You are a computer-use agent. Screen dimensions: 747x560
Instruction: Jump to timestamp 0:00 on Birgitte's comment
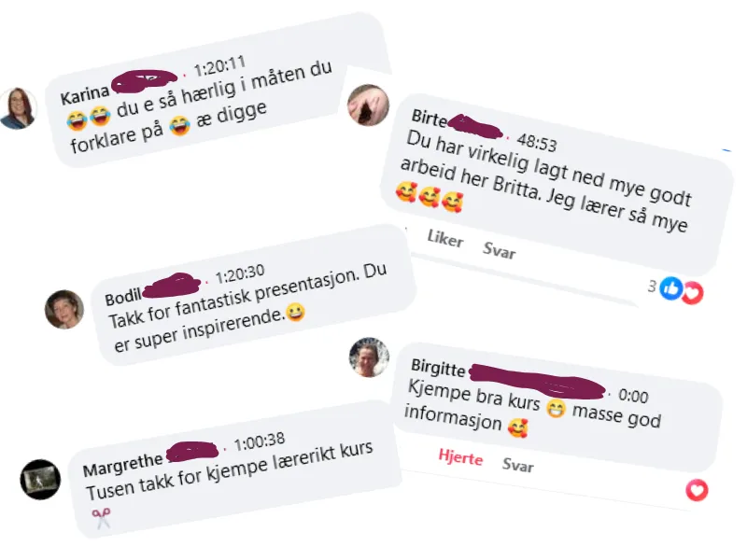pyautogui.click(x=633, y=395)
